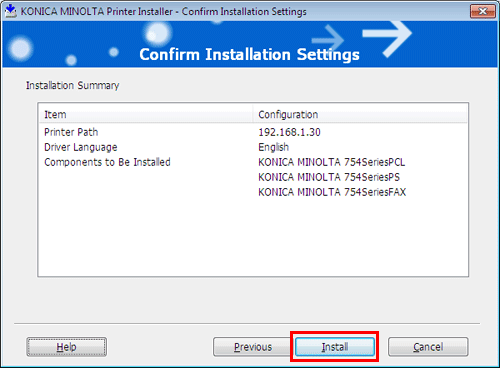Select the 754SeriesFAX component entry

click(332, 192)
